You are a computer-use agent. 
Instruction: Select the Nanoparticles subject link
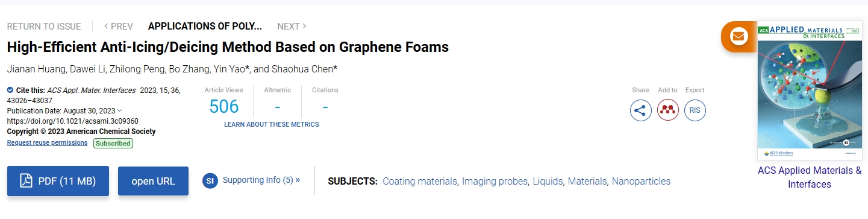[641, 181]
